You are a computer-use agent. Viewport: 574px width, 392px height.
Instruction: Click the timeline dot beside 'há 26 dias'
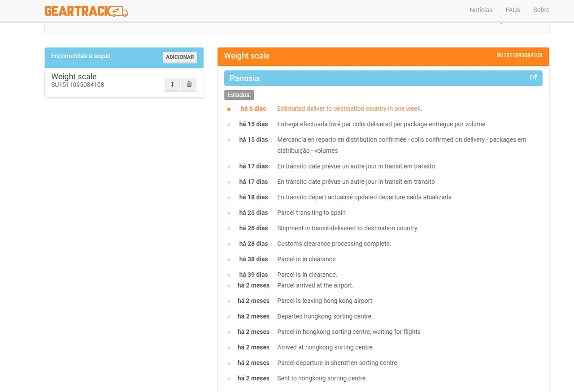pos(229,228)
